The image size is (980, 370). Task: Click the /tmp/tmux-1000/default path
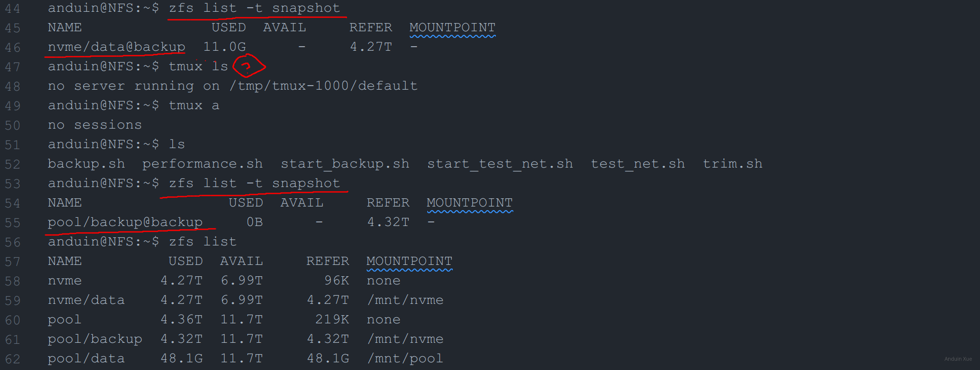tap(323, 86)
